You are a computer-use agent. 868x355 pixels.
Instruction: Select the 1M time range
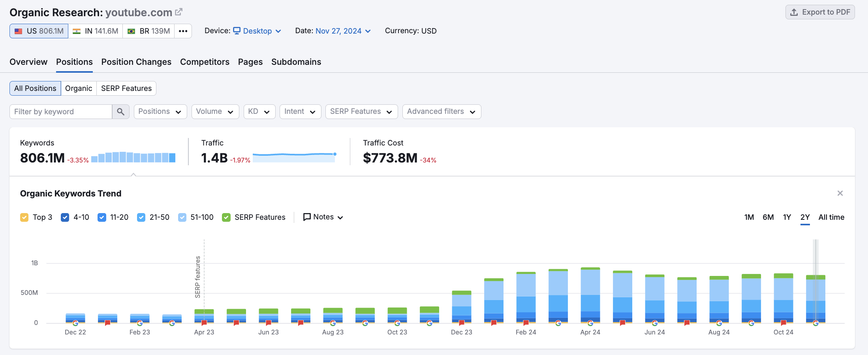[x=749, y=217]
